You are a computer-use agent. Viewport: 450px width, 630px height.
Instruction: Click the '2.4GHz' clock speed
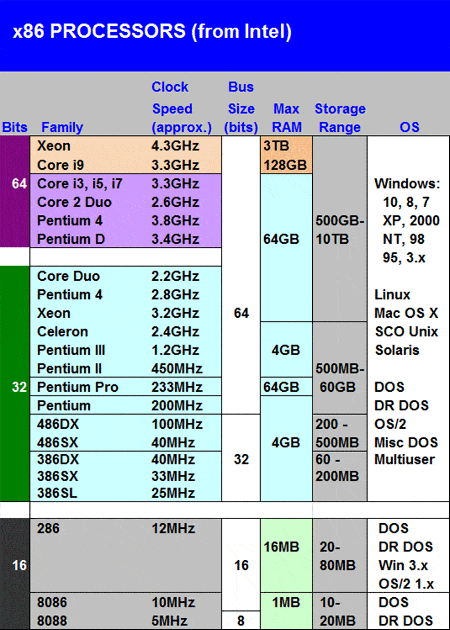[175, 331]
